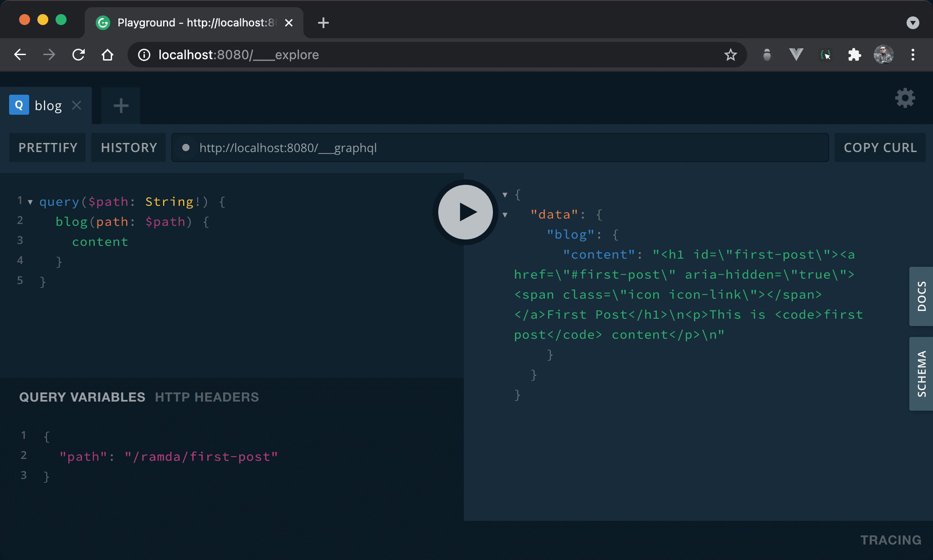The image size is (933, 560).
Task: Bookmark this page with the star
Action: tap(730, 55)
